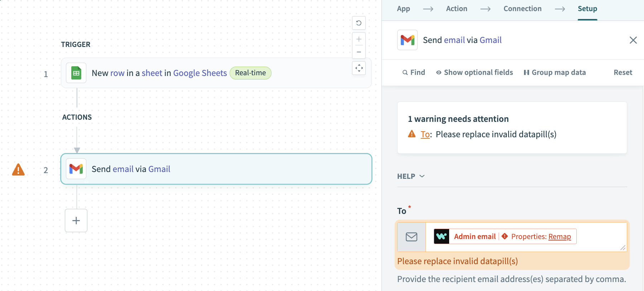Open Find in the setup panel
Viewport: 644px width, 291px height.
[414, 72]
